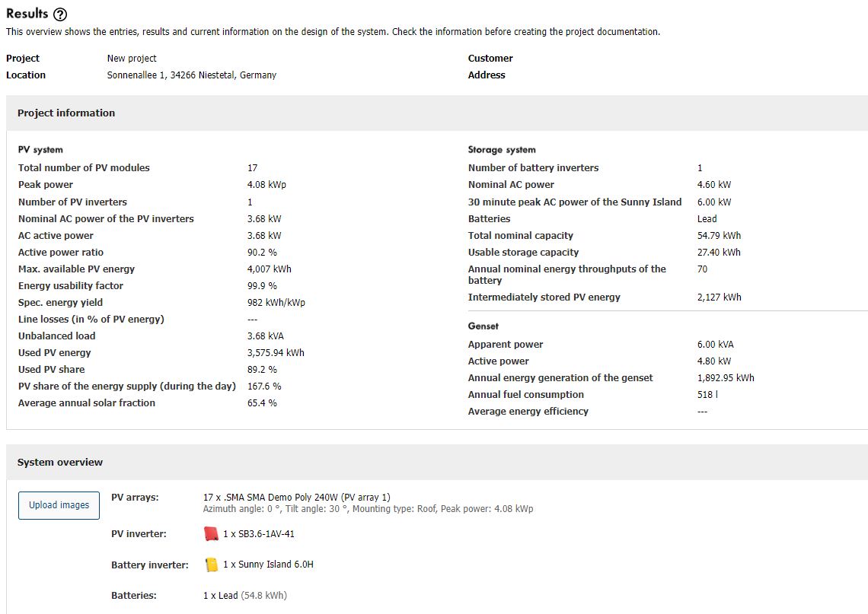The width and height of the screenshot is (868, 614).
Task: Click the Peak power value 4.08 kWp
Action: click(x=266, y=185)
